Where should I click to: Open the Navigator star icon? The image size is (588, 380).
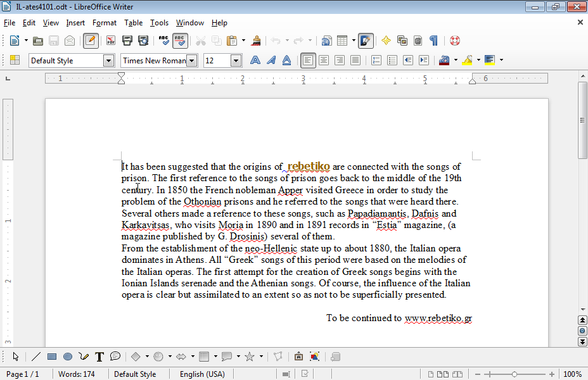386,41
